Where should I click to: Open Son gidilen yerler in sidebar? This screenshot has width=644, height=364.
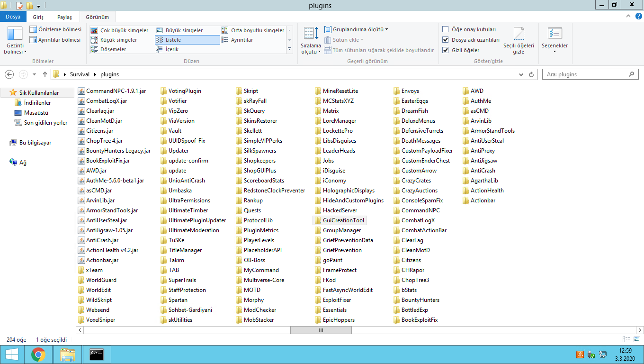41,123
